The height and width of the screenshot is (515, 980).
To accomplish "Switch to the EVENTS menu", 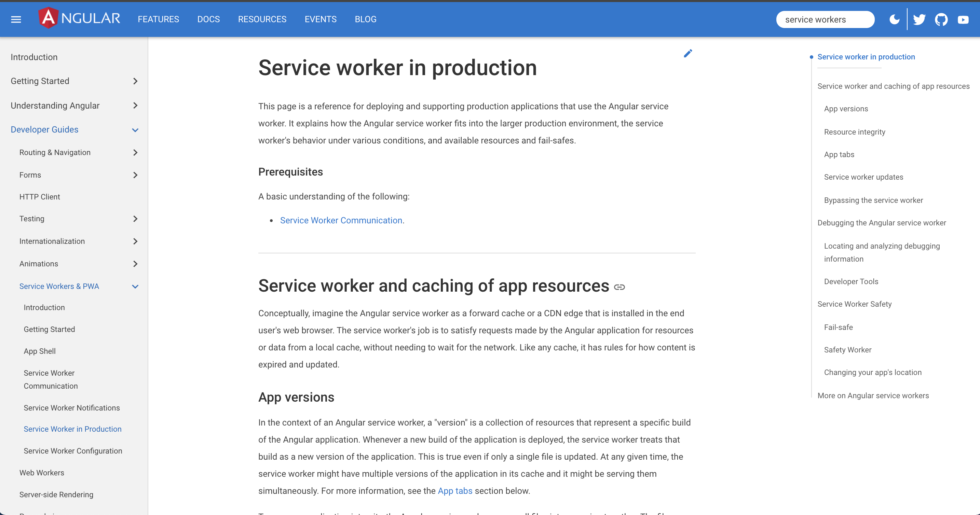I will pos(320,19).
